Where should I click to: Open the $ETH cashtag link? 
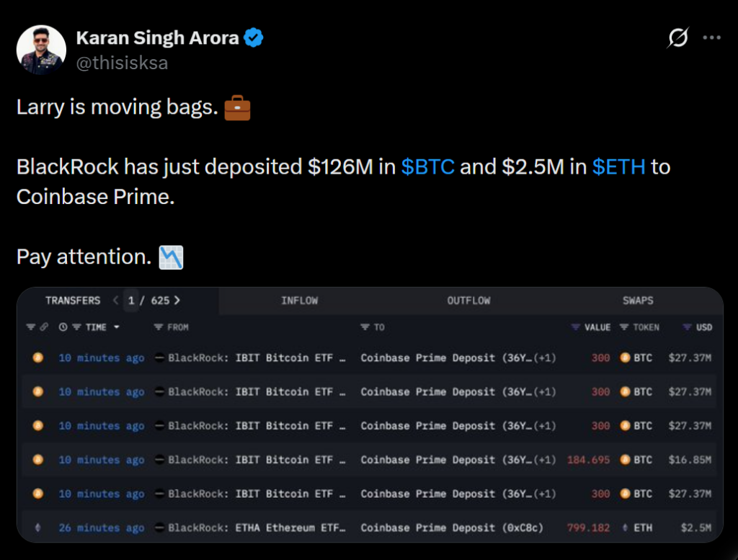click(x=618, y=167)
